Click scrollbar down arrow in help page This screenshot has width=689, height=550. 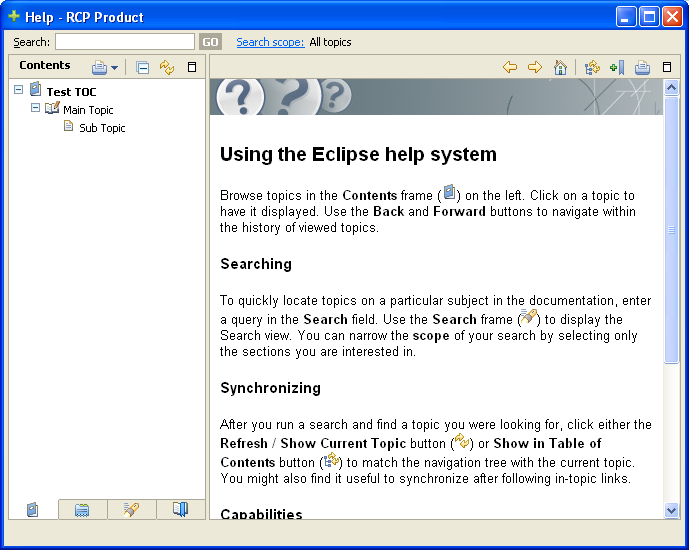pos(671,510)
